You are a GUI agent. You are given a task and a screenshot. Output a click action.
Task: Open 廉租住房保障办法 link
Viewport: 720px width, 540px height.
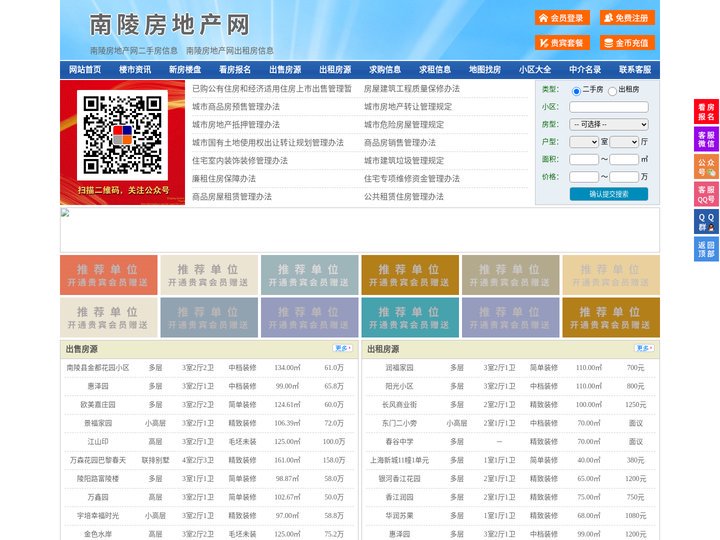(224, 179)
